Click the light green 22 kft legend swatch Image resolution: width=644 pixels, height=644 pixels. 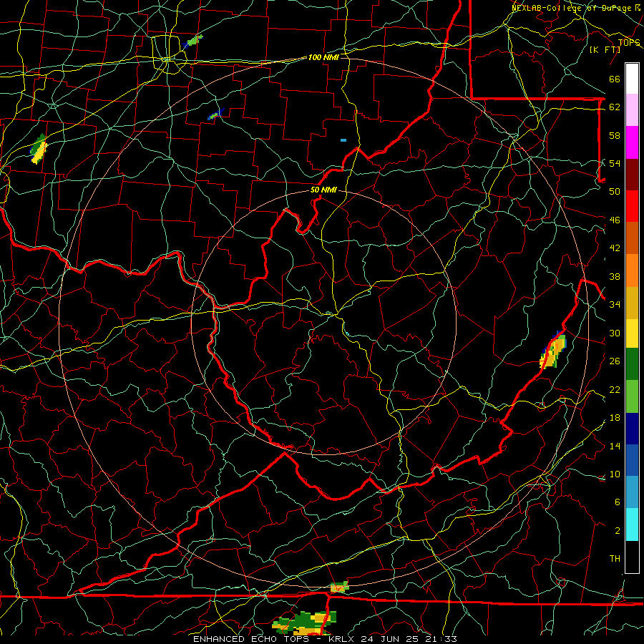click(x=632, y=396)
